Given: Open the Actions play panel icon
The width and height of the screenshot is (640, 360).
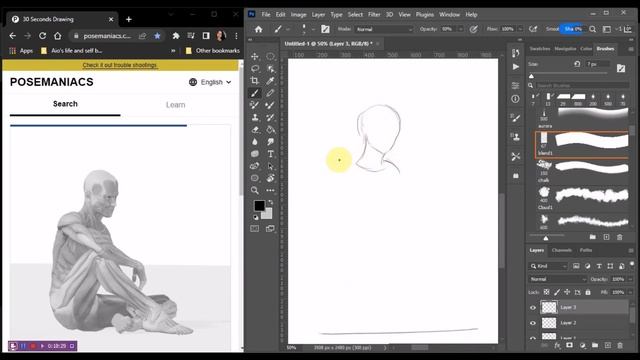Looking at the screenshot, I should point(516,67).
